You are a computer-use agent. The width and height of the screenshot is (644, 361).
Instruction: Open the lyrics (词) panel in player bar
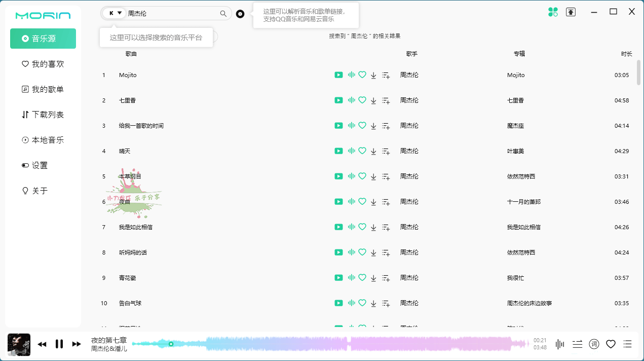[x=593, y=344]
